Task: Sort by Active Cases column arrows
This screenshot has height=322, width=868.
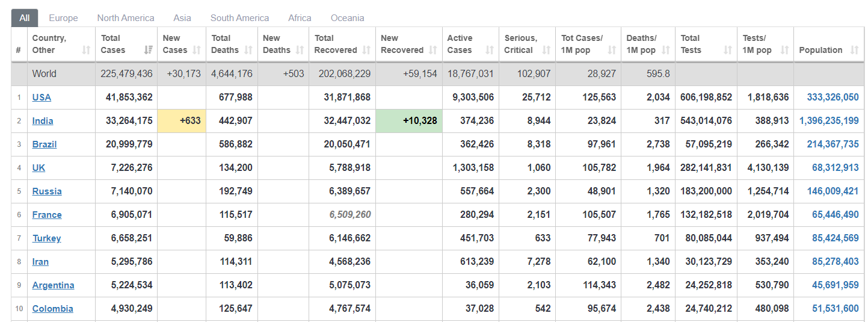Action: [489, 51]
